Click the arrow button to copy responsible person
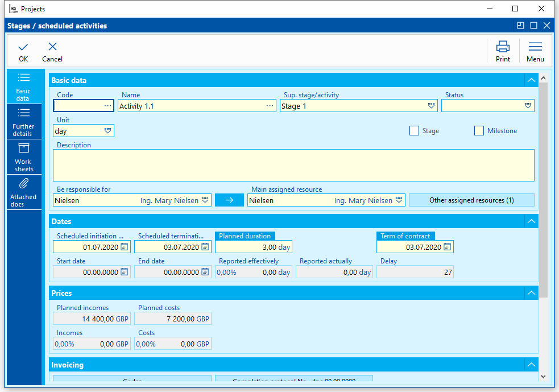 [229, 200]
